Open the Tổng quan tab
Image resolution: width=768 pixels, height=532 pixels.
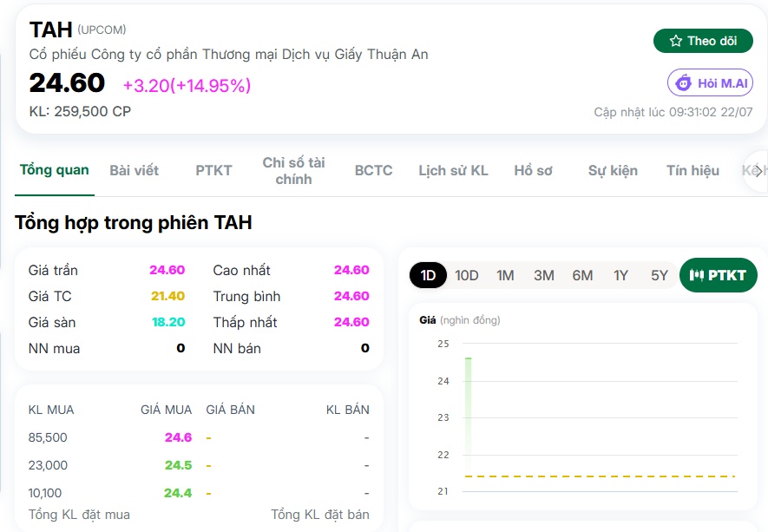point(55,170)
